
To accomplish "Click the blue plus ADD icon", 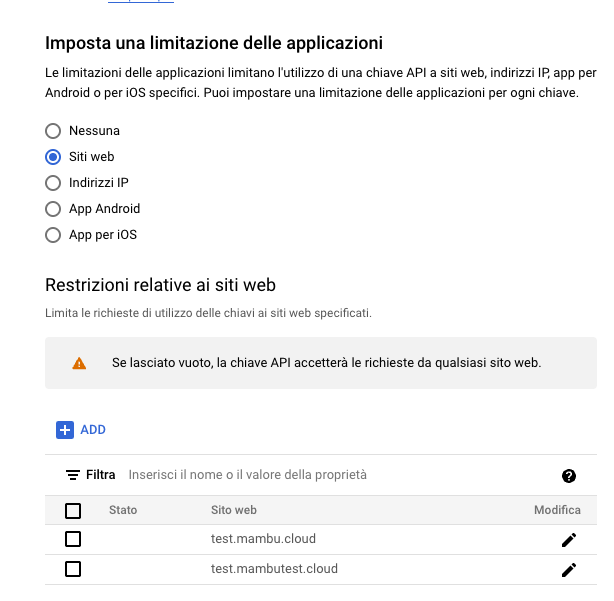I will (x=65, y=430).
